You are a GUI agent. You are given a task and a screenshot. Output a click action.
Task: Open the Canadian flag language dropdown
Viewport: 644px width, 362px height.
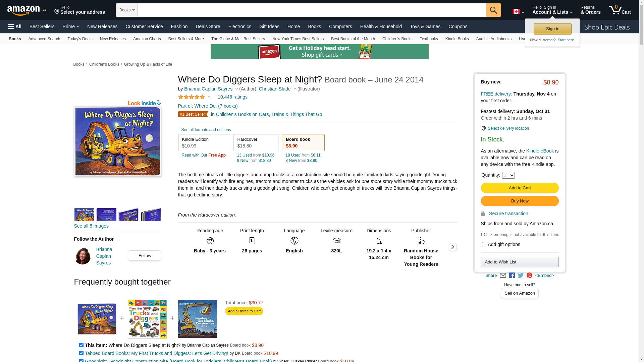[518, 12]
